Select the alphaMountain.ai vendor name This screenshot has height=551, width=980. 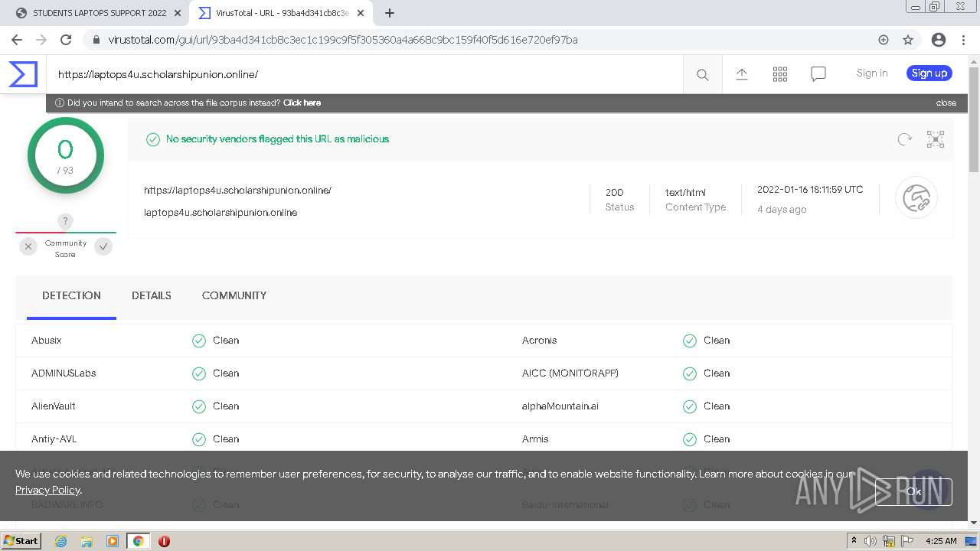point(560,406)
